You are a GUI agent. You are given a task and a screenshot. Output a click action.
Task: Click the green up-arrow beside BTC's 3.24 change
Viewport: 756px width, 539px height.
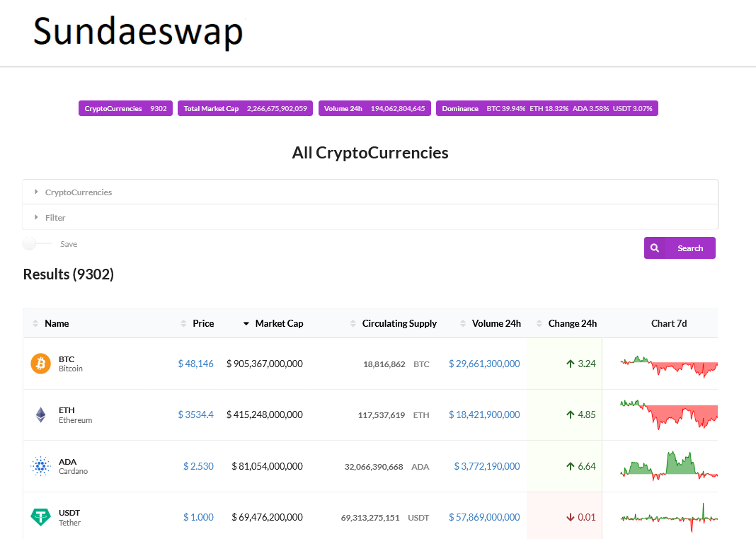tap(571, 364)
